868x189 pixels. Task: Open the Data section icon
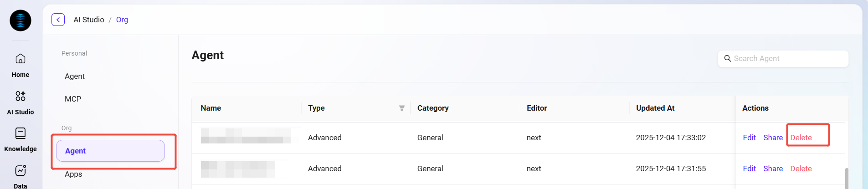21,170
